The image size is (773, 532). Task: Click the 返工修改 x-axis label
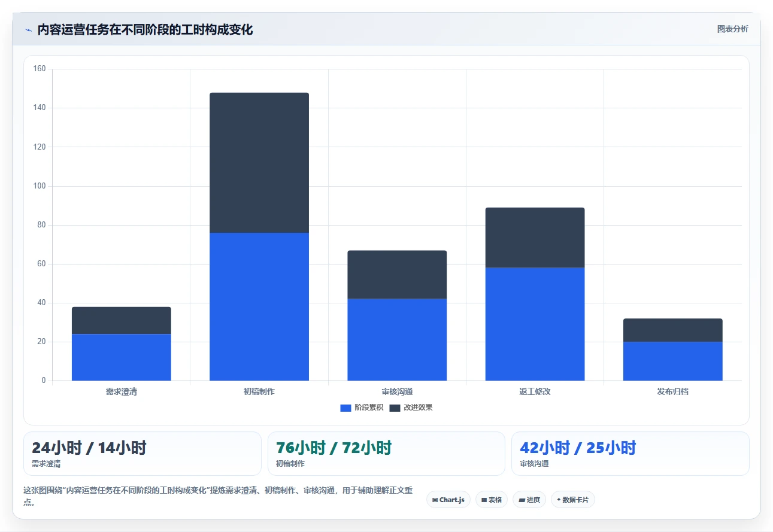point(535,391)
